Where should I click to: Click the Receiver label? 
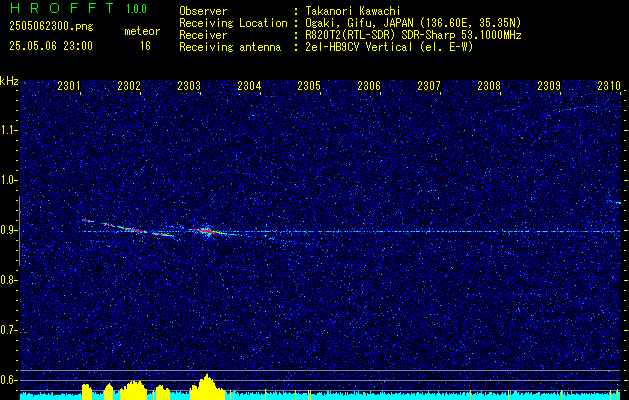pos(203,35)
